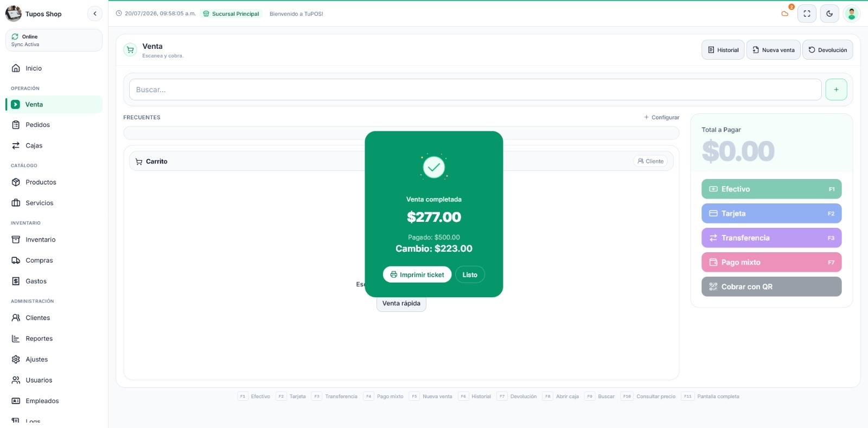Screen dimensions: 868x428
Task: Click the Carrito cart icon
Action: (139, 162)
